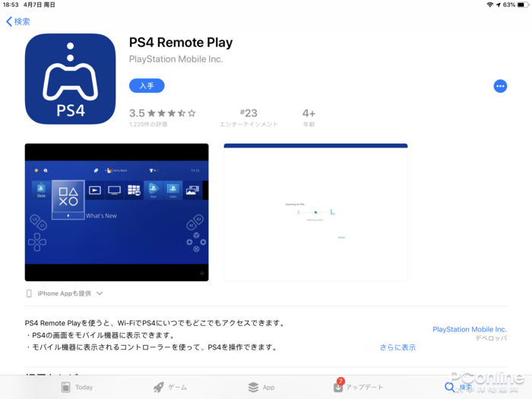This screenshot has height=399, width=532.
Task: Tap the 4+ age rating
Action: point(309,117)
